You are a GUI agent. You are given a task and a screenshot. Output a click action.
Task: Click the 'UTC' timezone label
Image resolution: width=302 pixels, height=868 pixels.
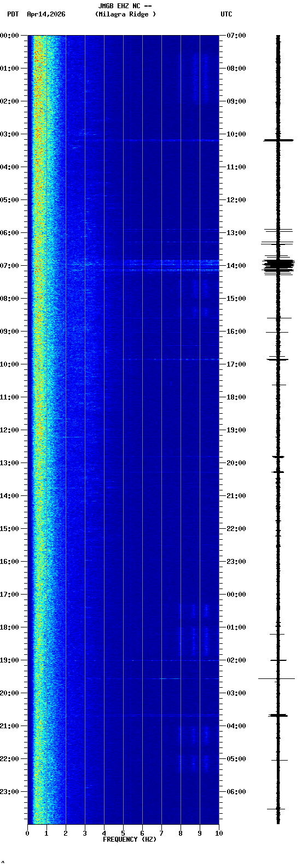pos(226,14)
